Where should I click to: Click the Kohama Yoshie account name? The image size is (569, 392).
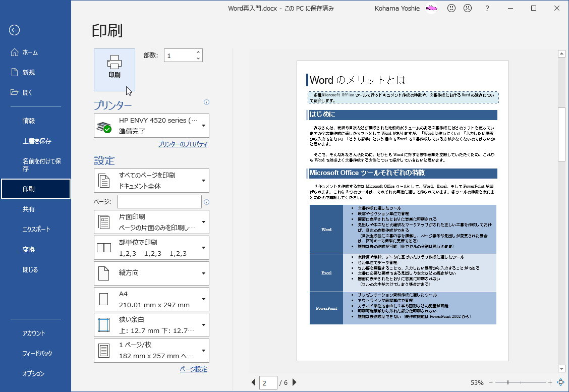[397, 9]
